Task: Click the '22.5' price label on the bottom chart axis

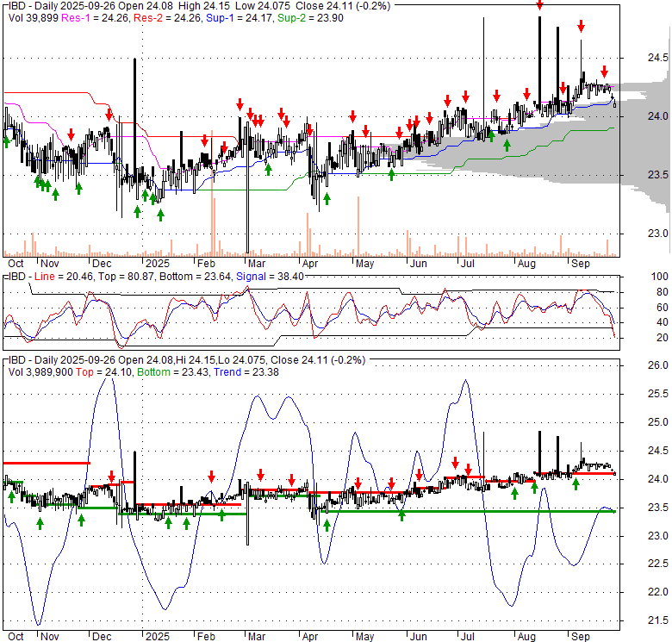Action: click(x=658, y=564)
